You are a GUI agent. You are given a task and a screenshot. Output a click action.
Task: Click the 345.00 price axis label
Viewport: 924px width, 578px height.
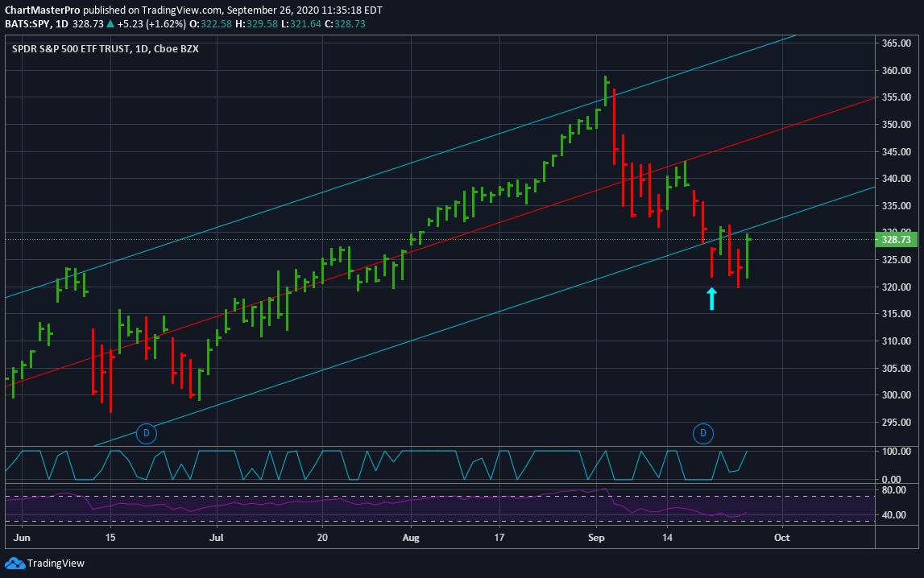coord(897,152)
